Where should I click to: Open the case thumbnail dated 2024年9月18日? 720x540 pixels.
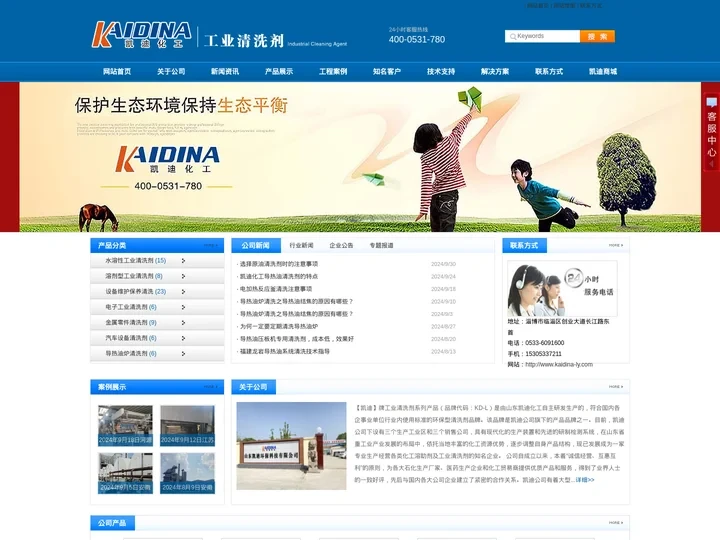pyautogui.click(x=125, y=426)
